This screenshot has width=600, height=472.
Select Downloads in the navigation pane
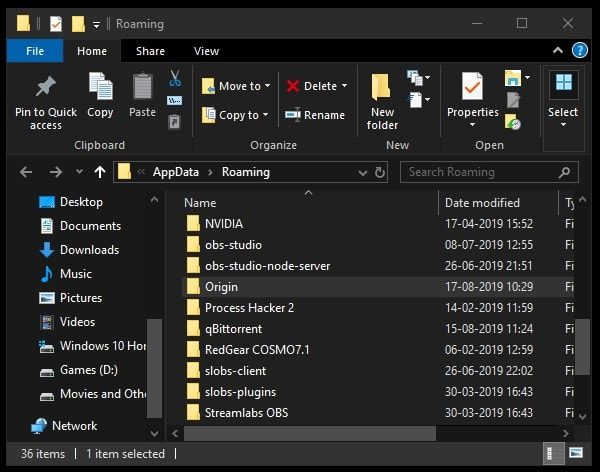click(79, 250)
